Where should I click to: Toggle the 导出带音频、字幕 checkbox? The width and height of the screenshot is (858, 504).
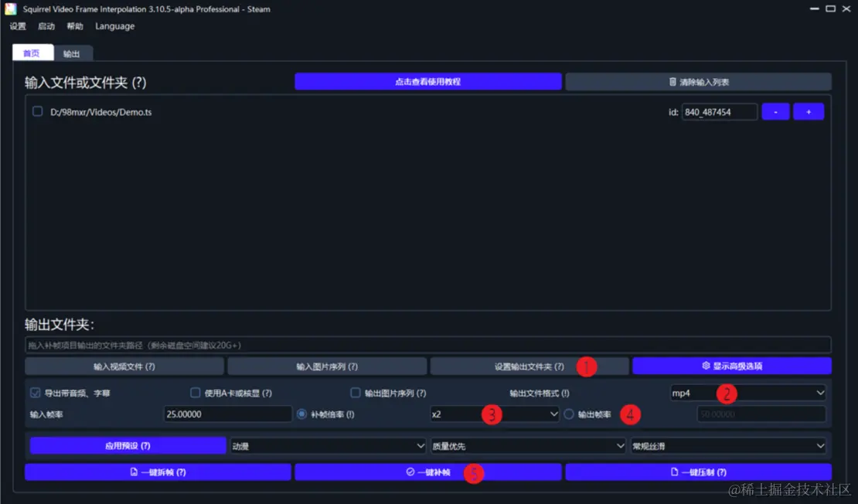pos(36,393)
